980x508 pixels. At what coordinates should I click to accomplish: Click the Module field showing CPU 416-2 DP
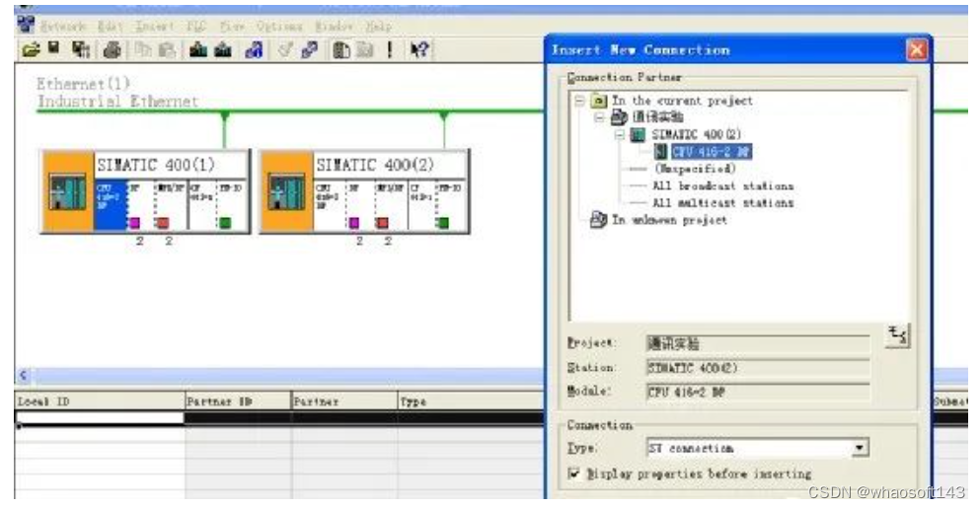coord(758,393)
